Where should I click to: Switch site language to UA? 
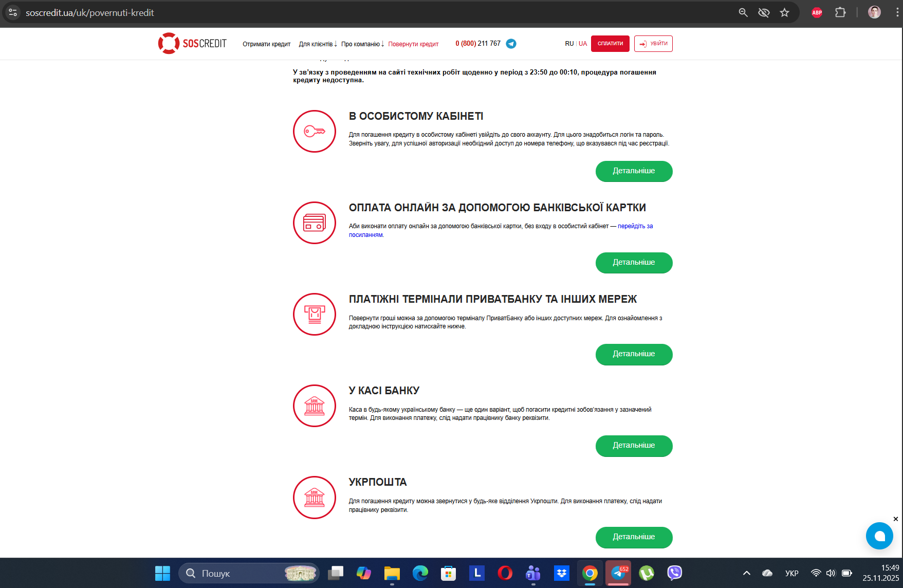point(583,44)
